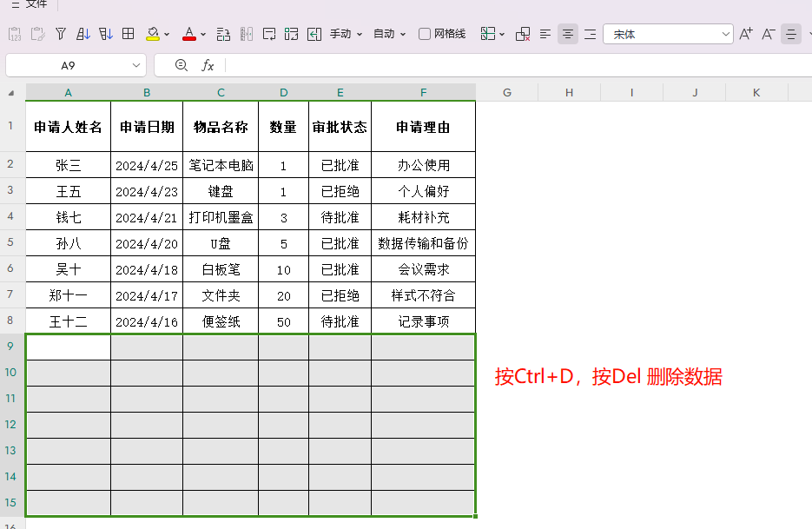
Task: Click cell 文件夹
Action: click(221, 296)
